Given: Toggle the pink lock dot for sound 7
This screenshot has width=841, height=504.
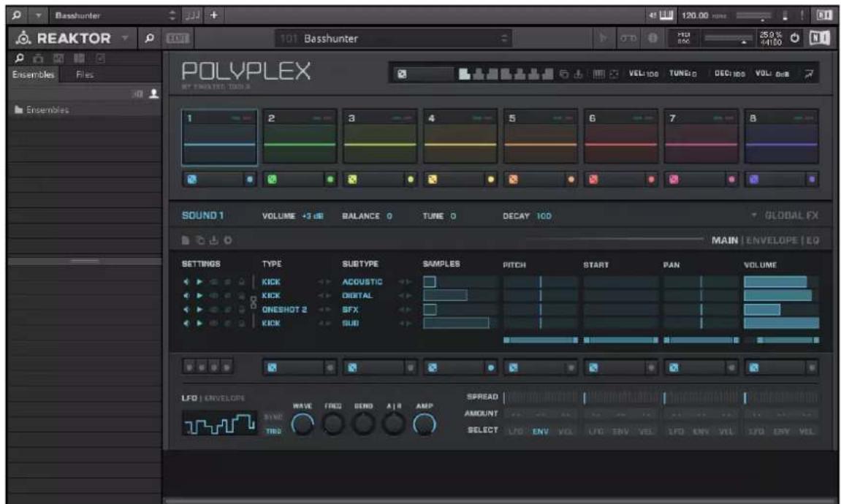Looking at the screenshot, I should [x=731, y=180].
